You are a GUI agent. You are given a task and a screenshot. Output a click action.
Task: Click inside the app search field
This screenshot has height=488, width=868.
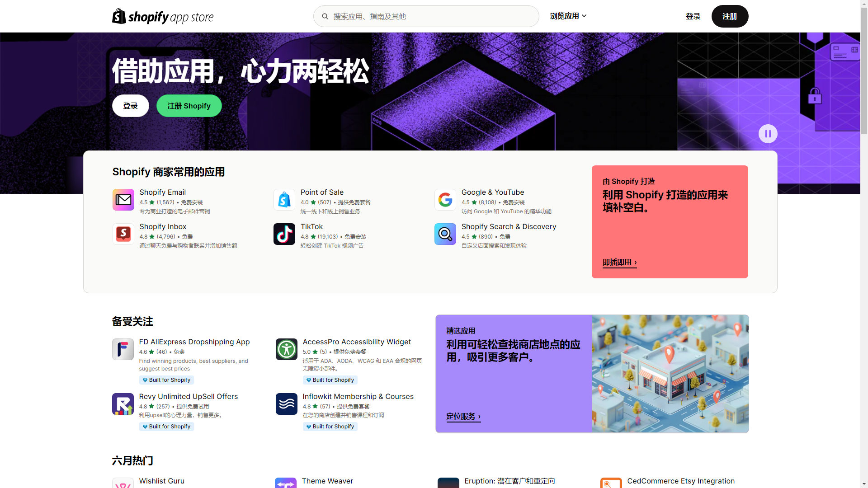point(425,16)
